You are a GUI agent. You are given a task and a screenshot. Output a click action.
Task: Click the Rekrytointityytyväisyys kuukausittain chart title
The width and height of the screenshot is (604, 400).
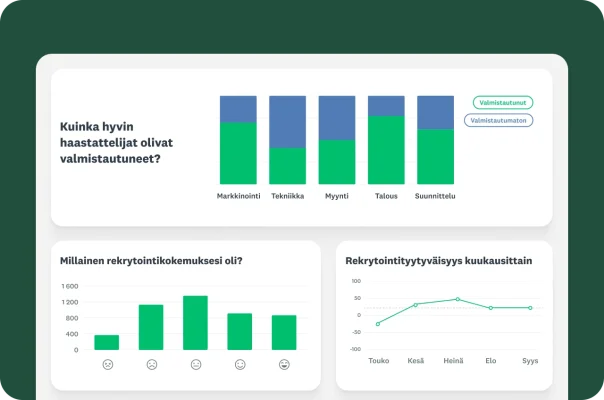tap(438, 261)
